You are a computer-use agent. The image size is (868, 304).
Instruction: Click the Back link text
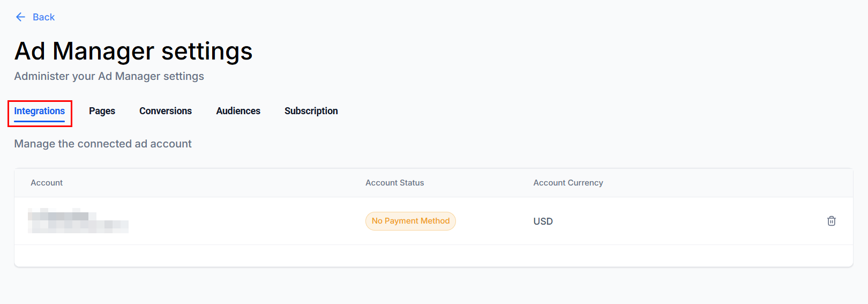point(43,17)
